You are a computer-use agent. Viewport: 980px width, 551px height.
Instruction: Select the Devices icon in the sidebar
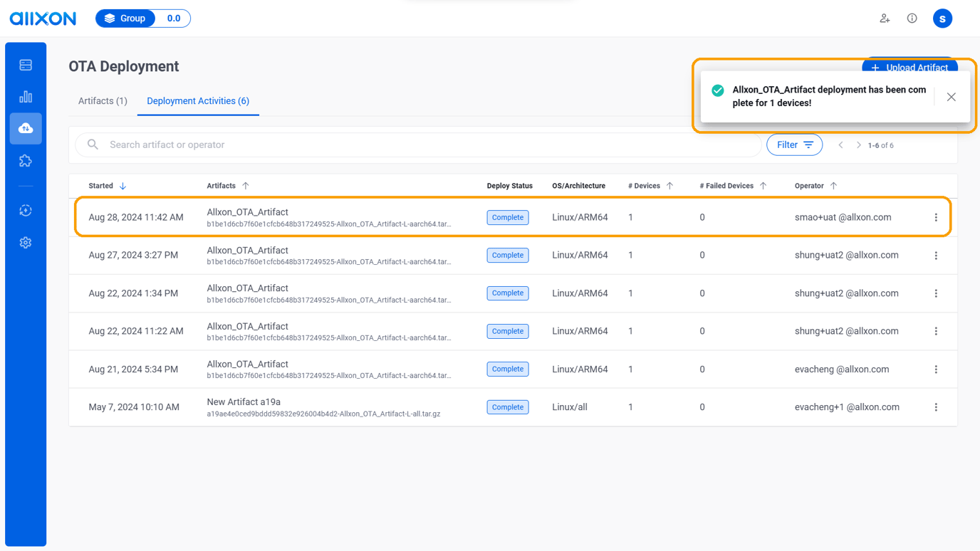[x=26, y=64]
